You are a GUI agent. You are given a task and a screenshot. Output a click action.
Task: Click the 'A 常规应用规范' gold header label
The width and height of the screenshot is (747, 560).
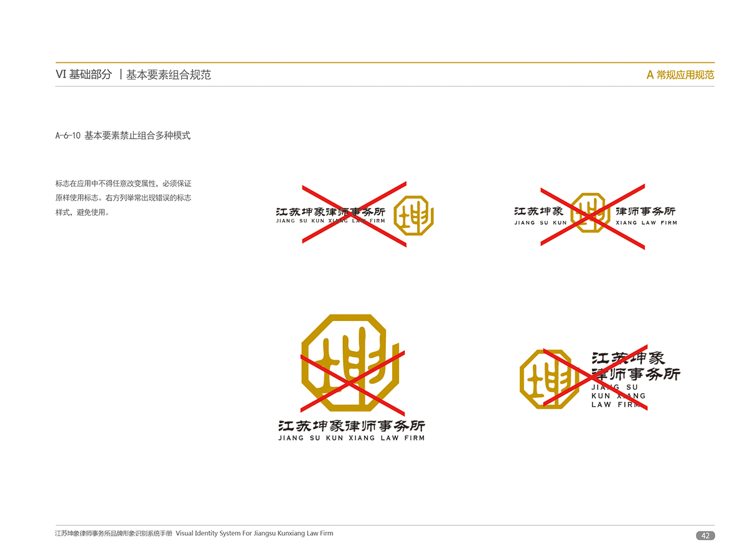point(680,75)
